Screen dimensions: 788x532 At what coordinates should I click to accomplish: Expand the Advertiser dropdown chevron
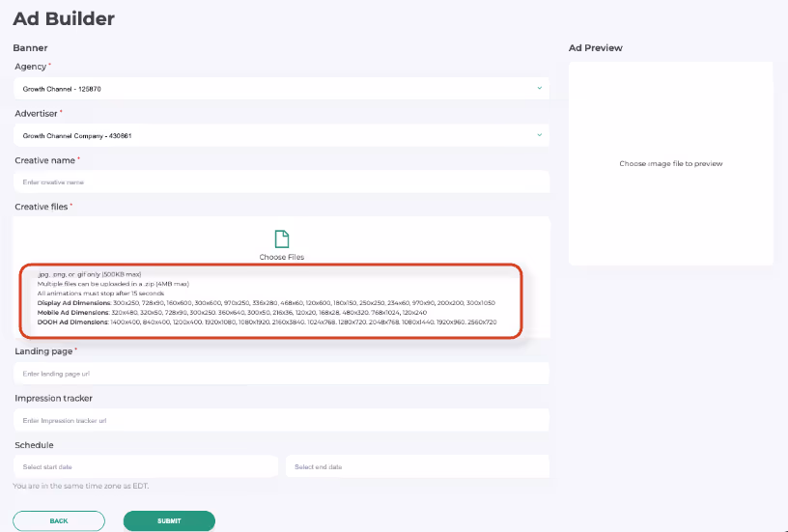pos(539,135)
